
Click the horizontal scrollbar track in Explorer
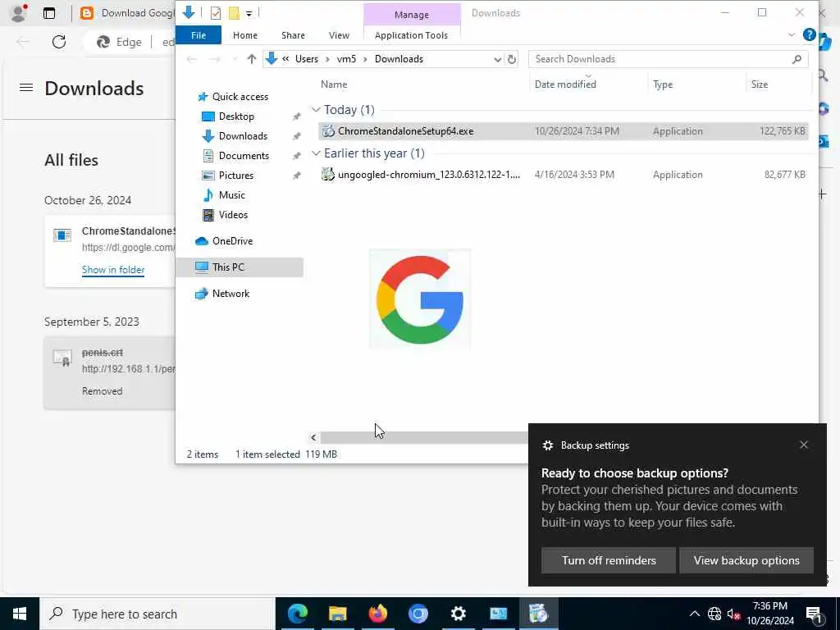423,438
